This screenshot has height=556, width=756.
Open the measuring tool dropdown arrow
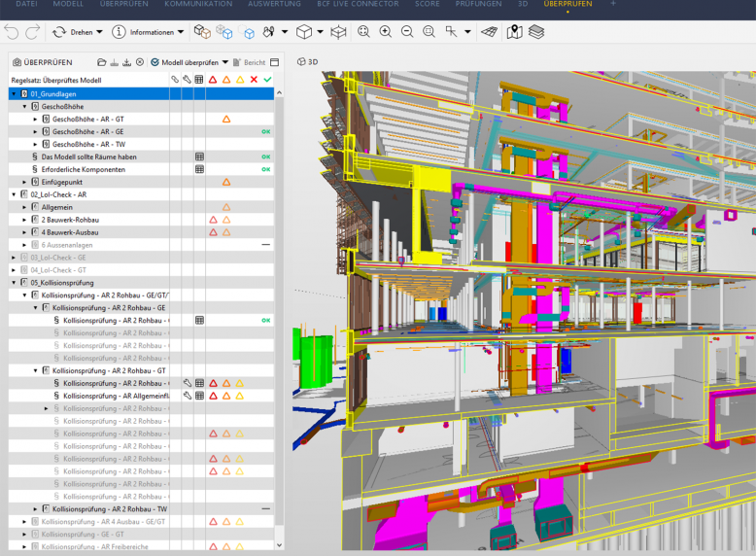pos(467,32)
